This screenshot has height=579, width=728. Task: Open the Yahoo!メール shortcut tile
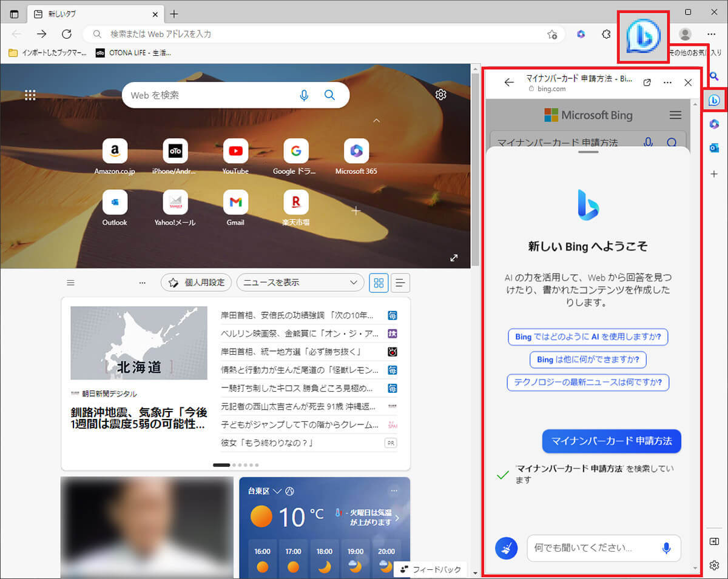tap(175, 207)
